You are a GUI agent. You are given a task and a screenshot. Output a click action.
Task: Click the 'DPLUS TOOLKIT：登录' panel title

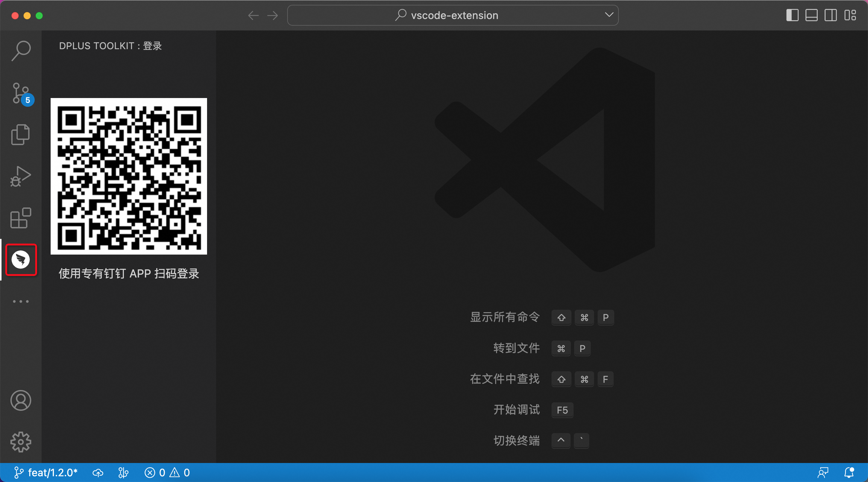(x=111, y=46)
